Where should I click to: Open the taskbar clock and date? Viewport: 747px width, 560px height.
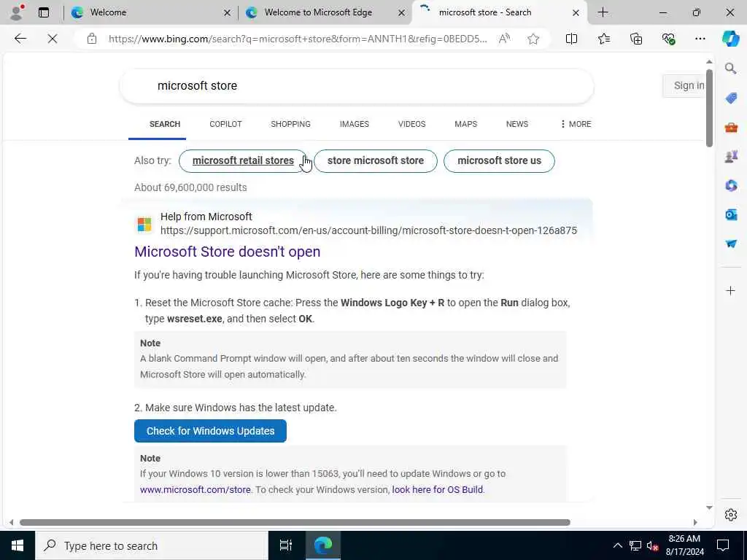pos(684,545)
